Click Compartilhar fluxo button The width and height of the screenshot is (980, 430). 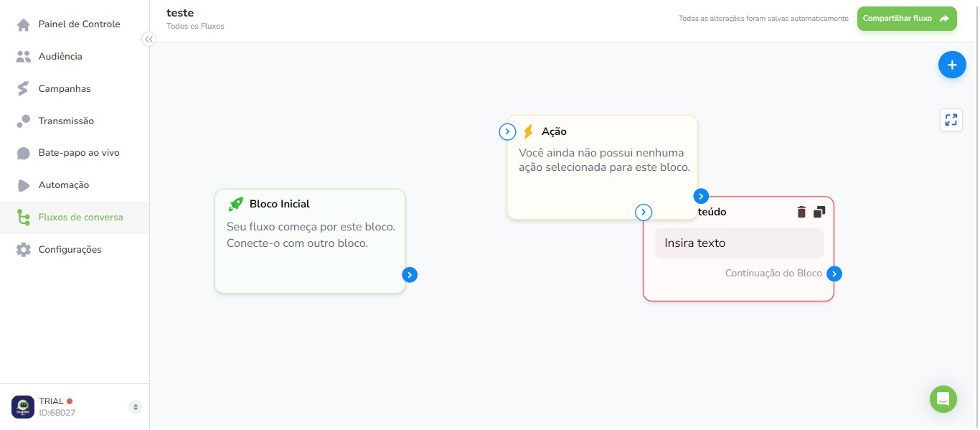907,19
